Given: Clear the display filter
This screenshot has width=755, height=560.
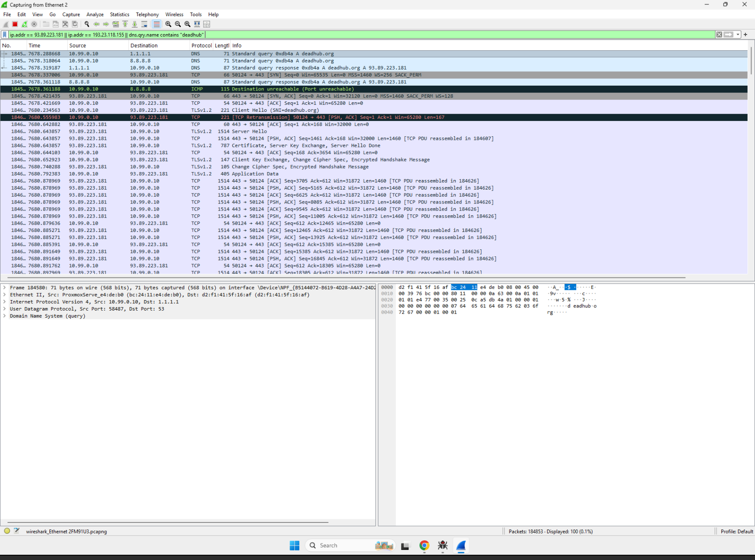Looking at the screenshot, I should tap(719, 35).
